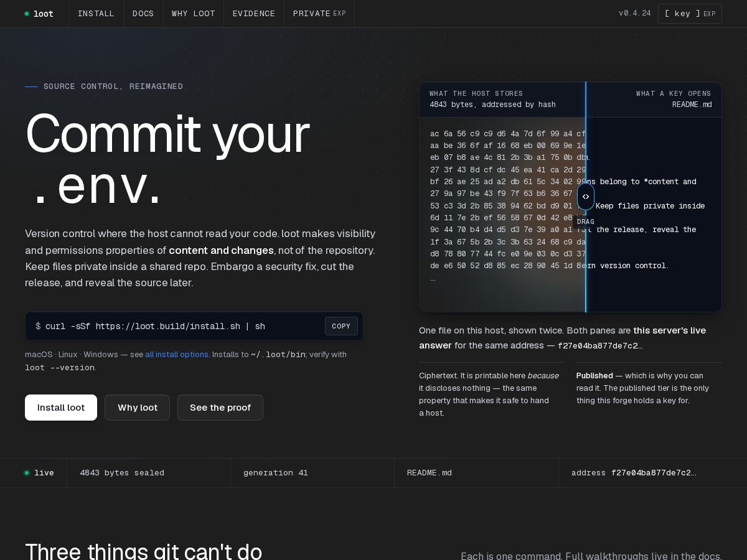Click the 'Published' caption text
The width and height of the screenshot is (747, 560).
(x=594, y=375)
